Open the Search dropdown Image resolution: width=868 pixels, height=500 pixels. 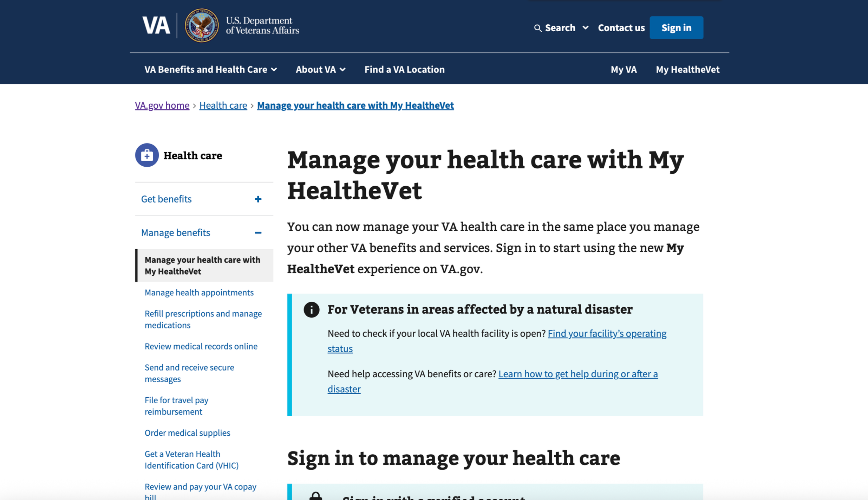pos(561,28)
